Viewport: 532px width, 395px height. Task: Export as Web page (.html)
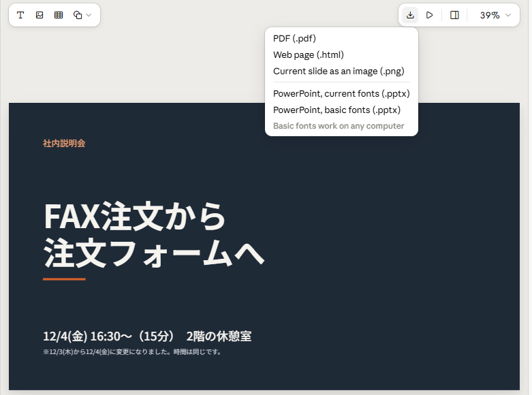341,54
